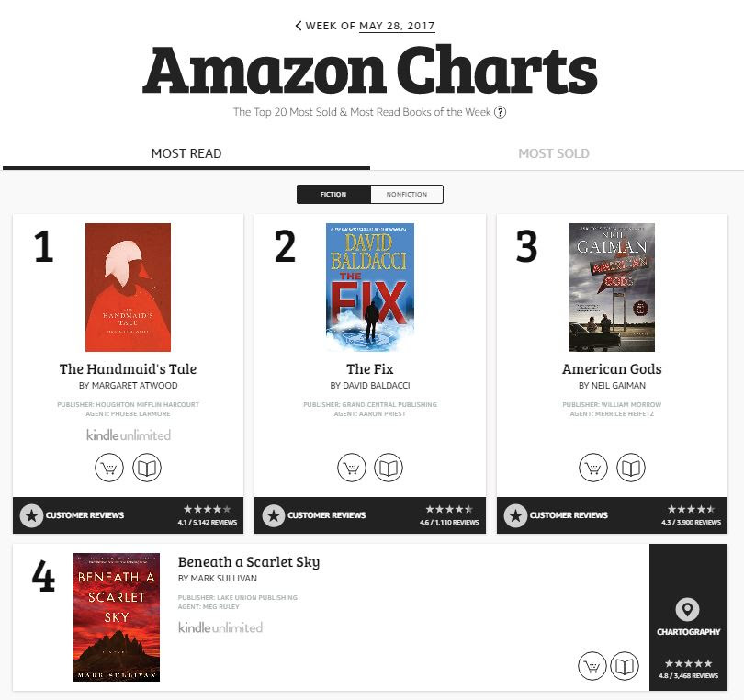
Task: Open Chartography pin icon
Action: pos(687,609)
